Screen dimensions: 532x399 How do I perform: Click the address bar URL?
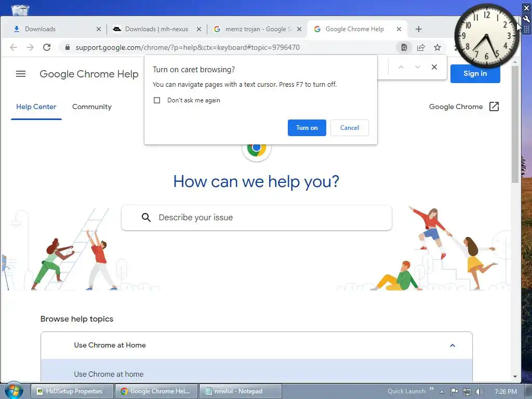188,47
